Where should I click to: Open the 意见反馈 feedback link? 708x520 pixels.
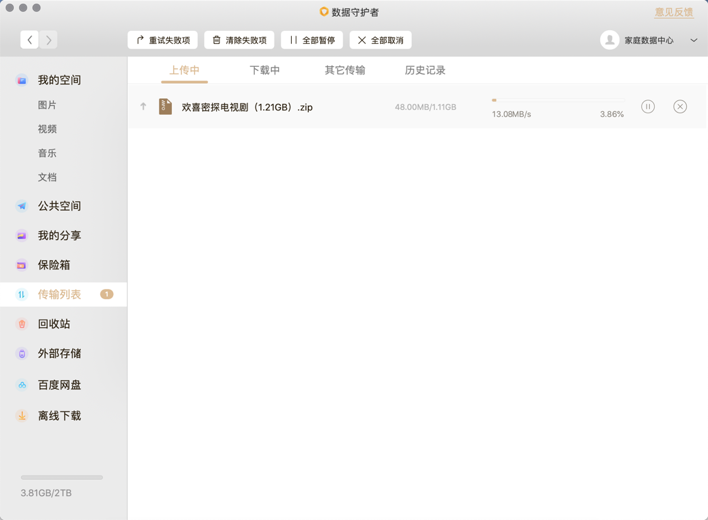click(x=673, y=12)
